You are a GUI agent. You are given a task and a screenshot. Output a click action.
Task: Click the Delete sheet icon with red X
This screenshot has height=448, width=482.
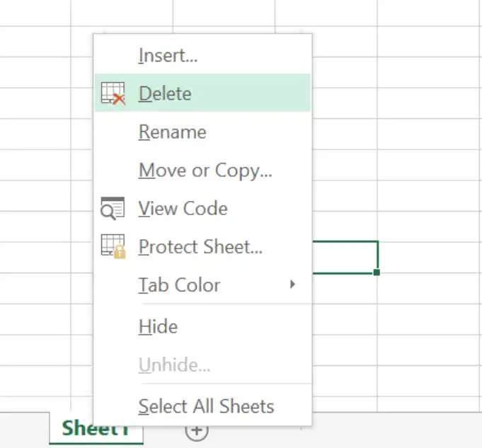[x=113, y=93]
